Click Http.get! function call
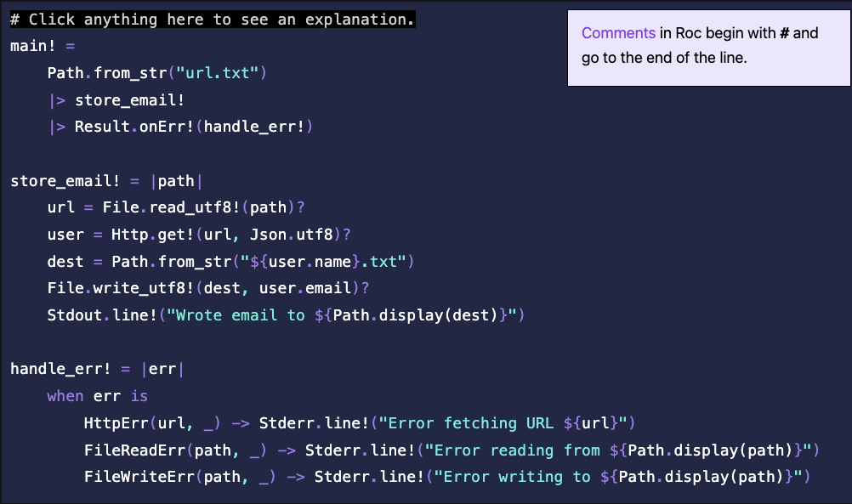The height and width of the screenshot is (504, 852). [x=153, y=235]
